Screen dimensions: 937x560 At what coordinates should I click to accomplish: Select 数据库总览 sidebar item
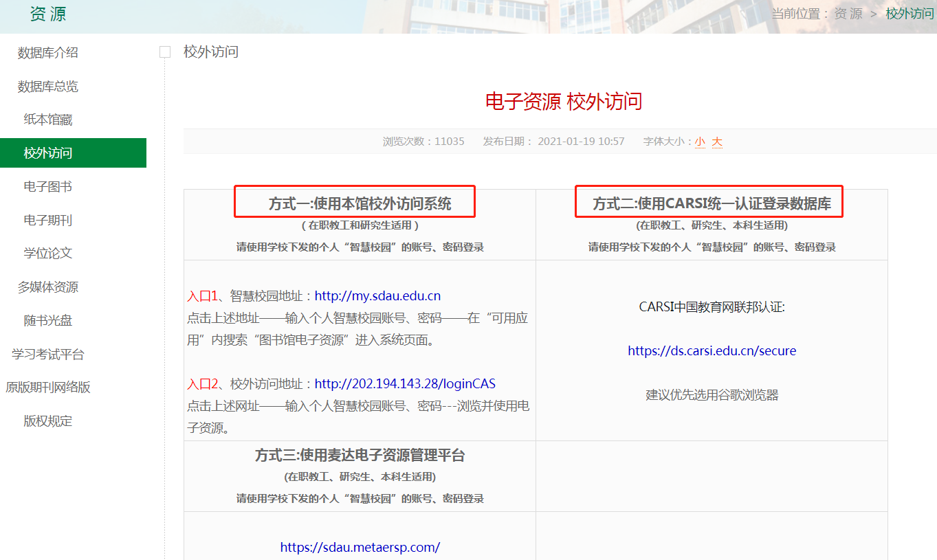click(x=47, y=87)
